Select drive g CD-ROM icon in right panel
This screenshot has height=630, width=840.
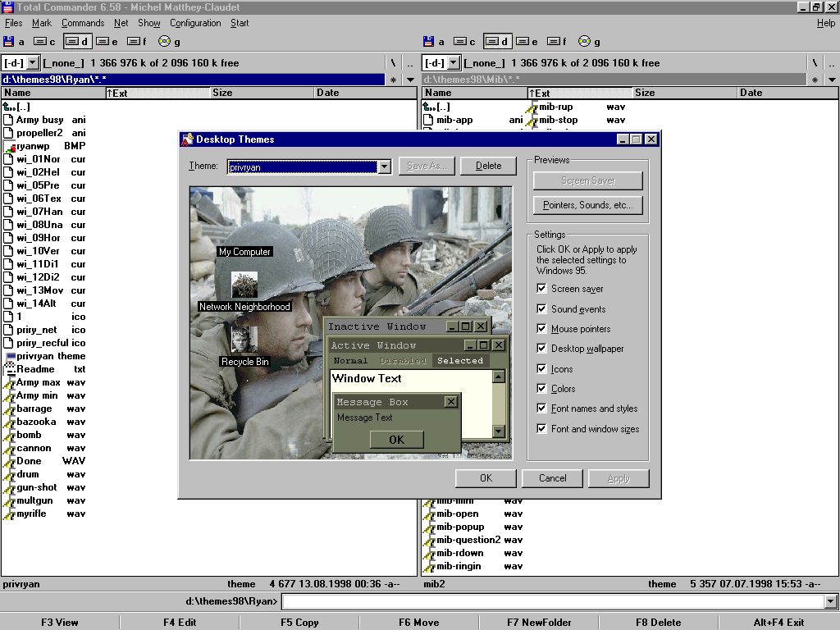(584, 41)
